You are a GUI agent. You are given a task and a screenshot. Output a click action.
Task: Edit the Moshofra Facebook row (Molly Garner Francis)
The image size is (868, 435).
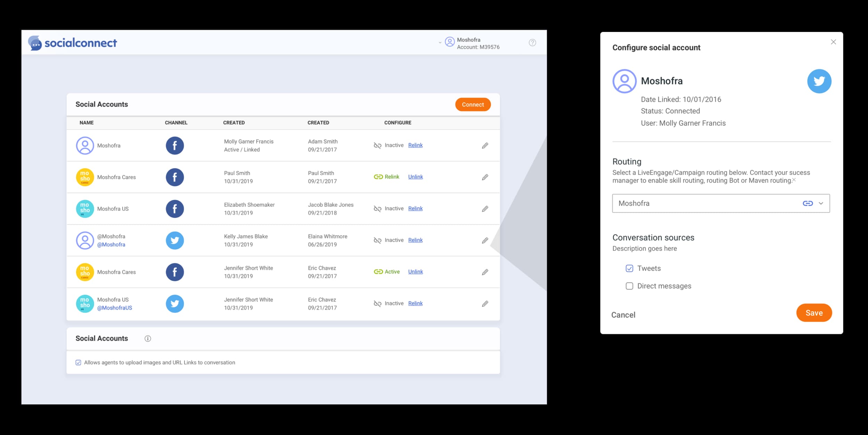[x=485, y=146]
